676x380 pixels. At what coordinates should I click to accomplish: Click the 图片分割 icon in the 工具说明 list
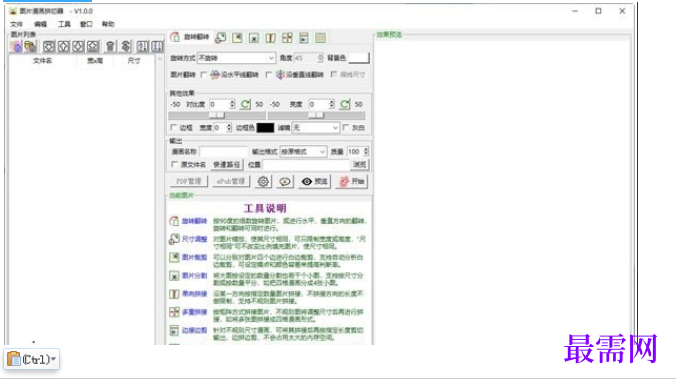[174, 276]
